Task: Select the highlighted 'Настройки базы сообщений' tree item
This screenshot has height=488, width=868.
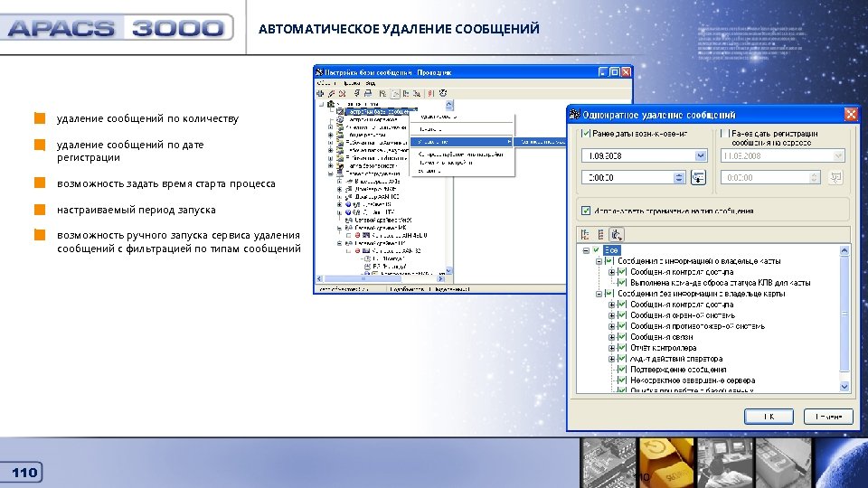Action: click(381, 112)
